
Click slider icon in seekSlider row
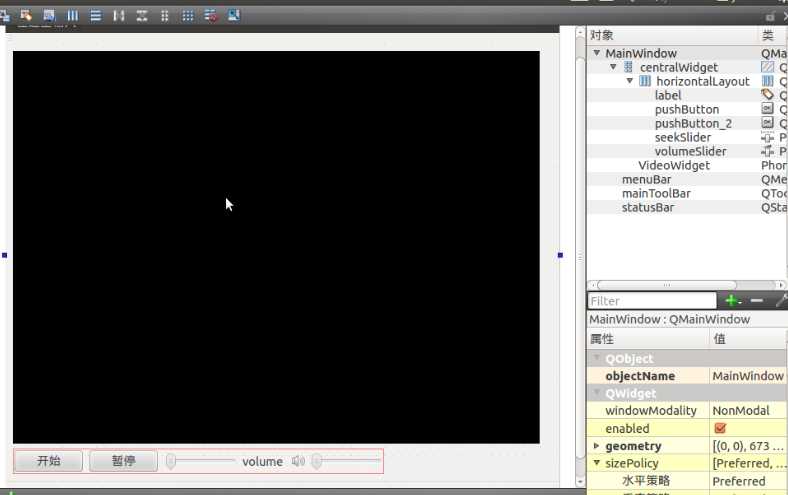tap(767, 137)
